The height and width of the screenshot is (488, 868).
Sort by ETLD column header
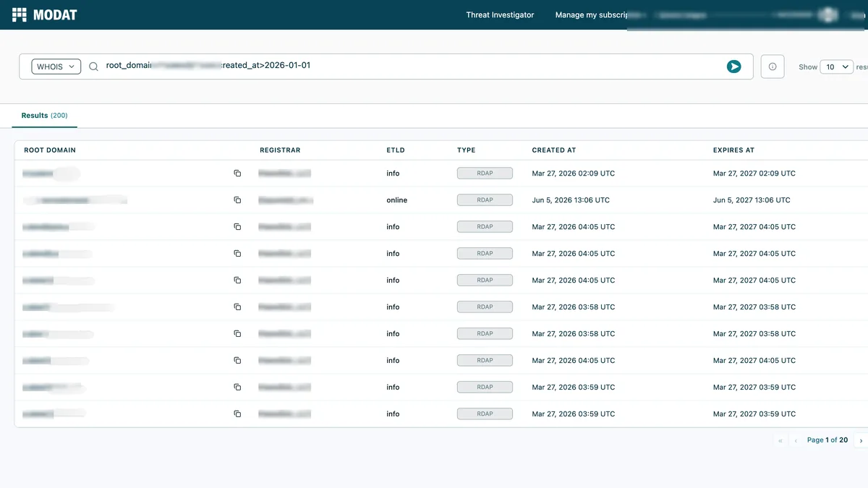tap(396, 150)
